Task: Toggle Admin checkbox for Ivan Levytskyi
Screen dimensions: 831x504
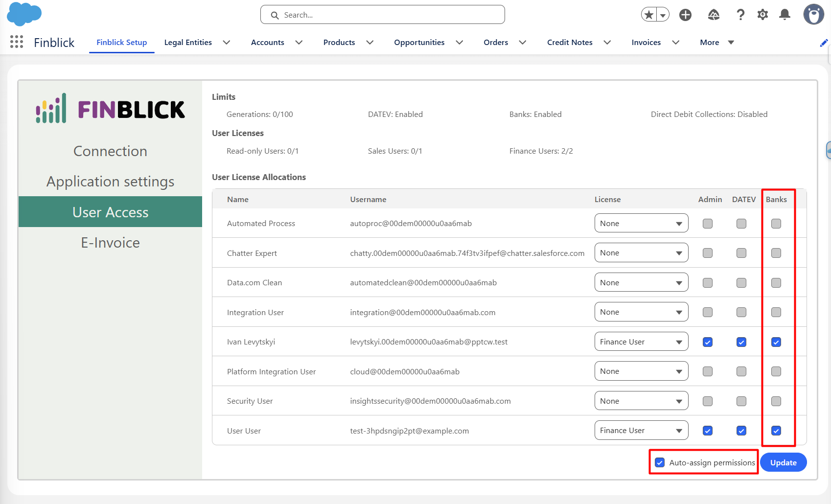Action: [x=708, y=342]
